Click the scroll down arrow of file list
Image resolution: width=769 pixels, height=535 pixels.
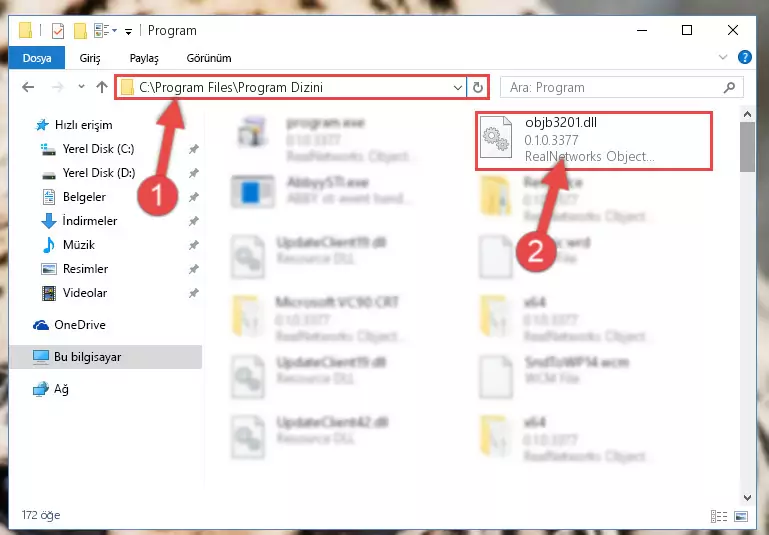pos(747,497)
